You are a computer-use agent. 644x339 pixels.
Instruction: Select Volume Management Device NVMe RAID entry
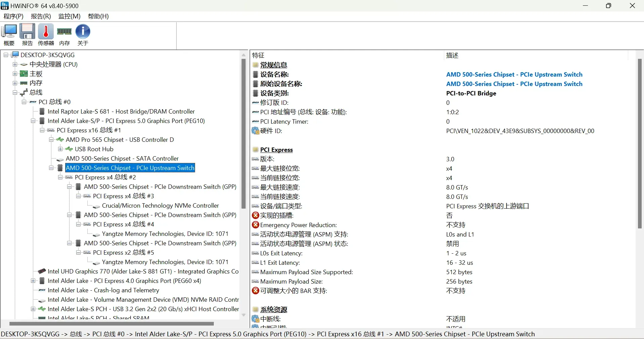143,299
